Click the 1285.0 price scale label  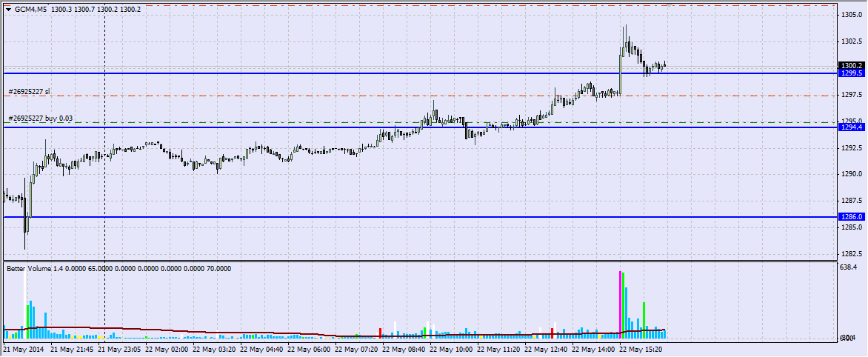pos(852,227)
